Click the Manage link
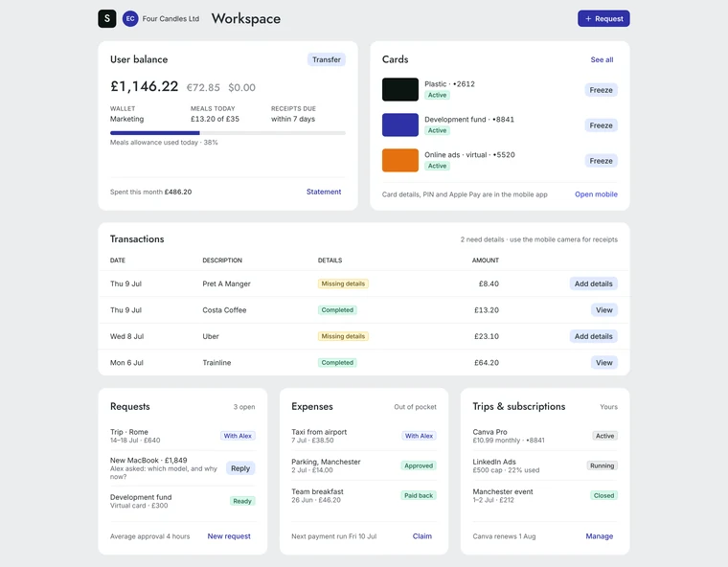Screen dimensions: 728x567 599,536
